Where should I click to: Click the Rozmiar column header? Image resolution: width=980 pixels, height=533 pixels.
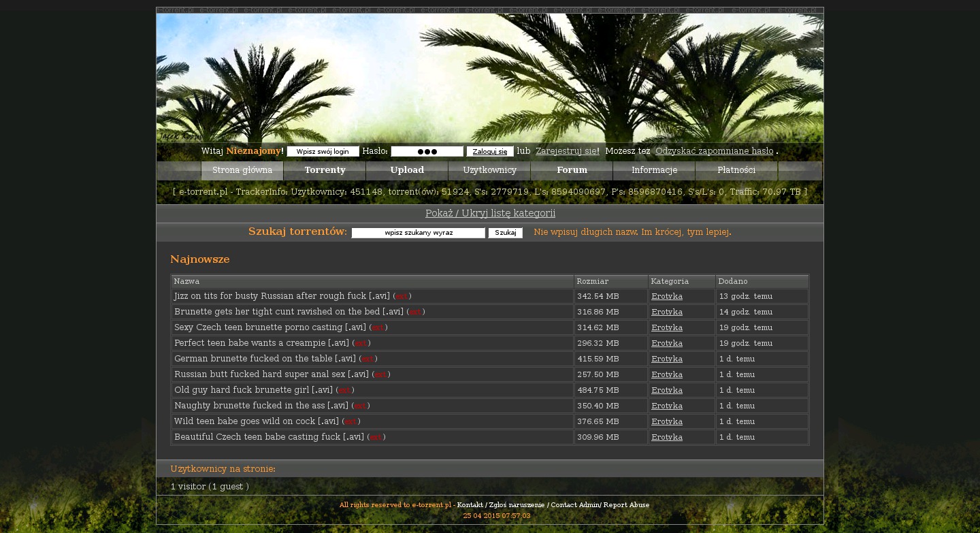(x=593, y=282)
